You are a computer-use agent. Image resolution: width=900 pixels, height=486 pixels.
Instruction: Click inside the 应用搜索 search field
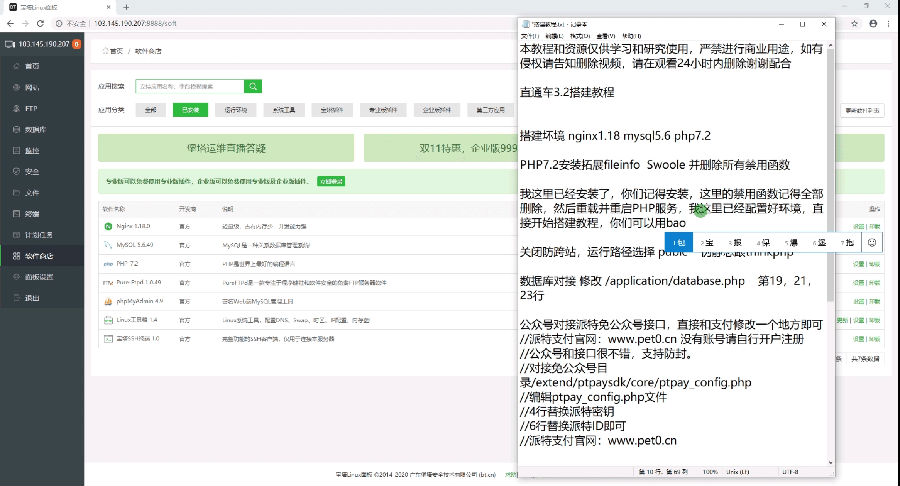(x=190, y=86)
